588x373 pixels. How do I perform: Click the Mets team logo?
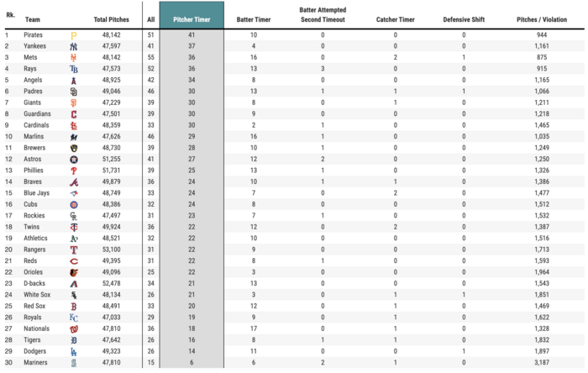(74, 57)
